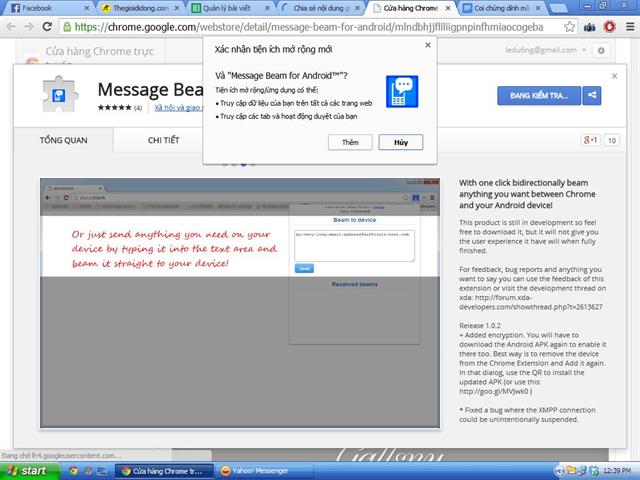Open the Chrome hamburger menu
Image resolution: width=640 pixels, height=480 pixels.
(630, 27)
